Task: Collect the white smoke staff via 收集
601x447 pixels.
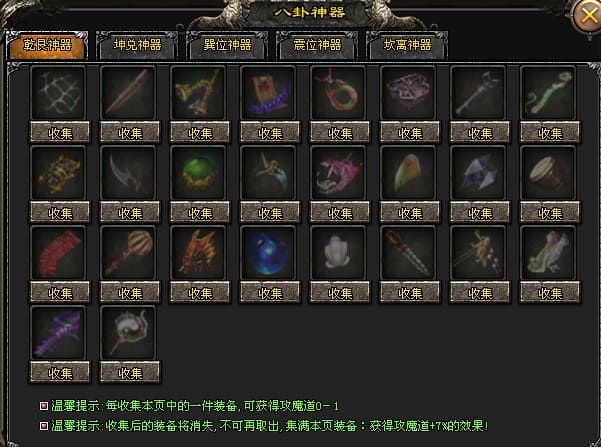Action: click(130, 372)
